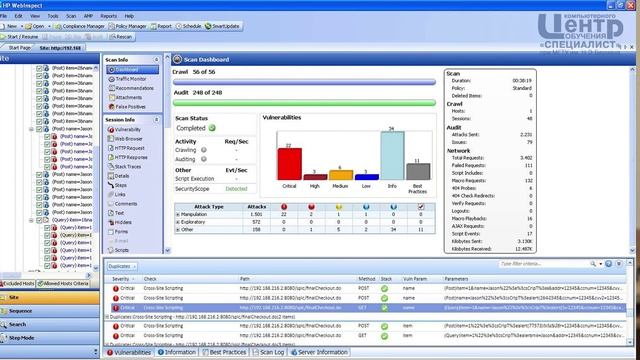Open the dropdown arrow next to New

(22, 26)
